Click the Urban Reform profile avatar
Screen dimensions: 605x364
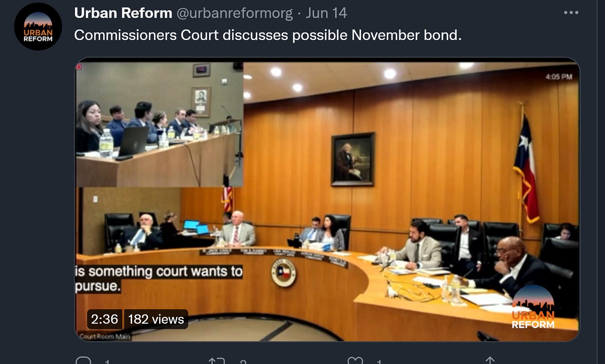(x=38, y=27)
